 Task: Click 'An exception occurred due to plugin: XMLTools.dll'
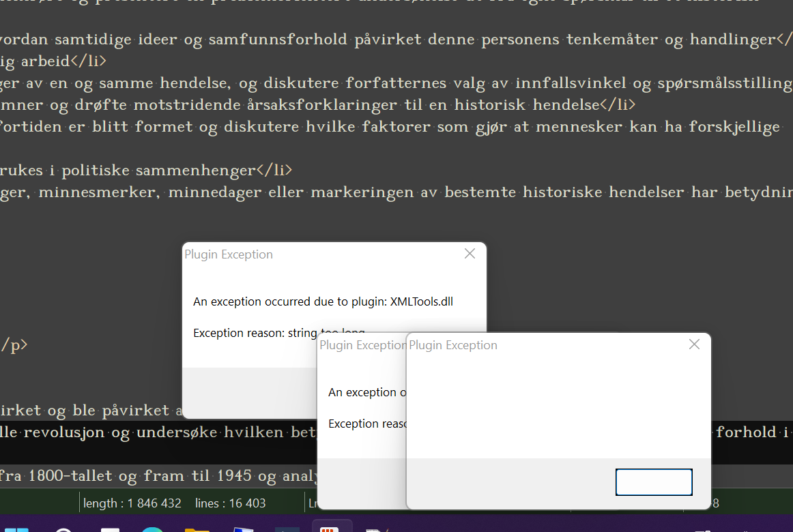323,301
